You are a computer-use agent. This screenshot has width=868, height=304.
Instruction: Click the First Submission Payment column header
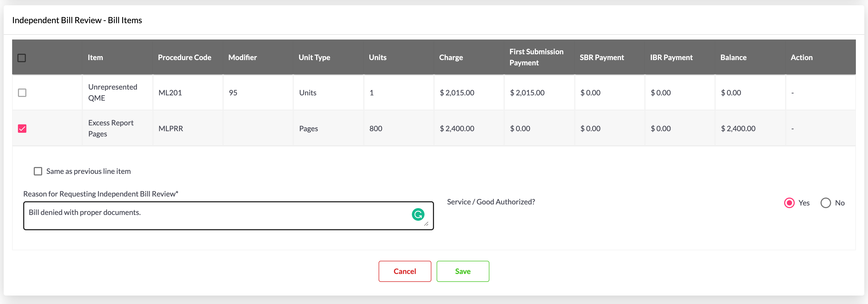point(536,57)
